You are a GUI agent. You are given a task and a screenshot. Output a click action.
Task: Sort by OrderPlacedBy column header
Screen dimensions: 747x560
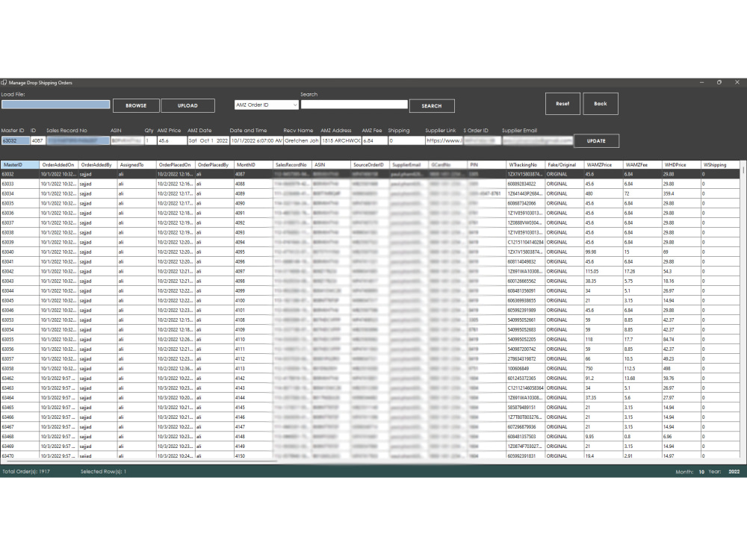pos(214,165)
